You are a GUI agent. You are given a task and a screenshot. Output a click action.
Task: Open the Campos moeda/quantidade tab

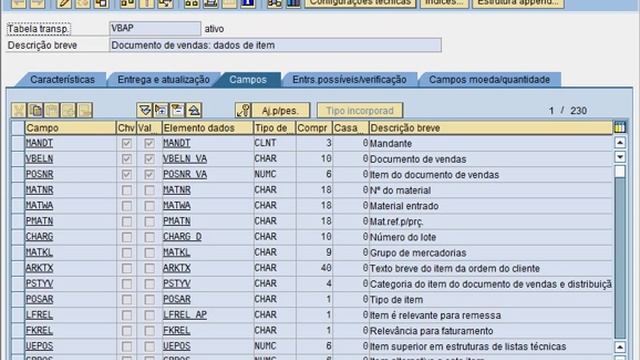[x=489, y=80]
